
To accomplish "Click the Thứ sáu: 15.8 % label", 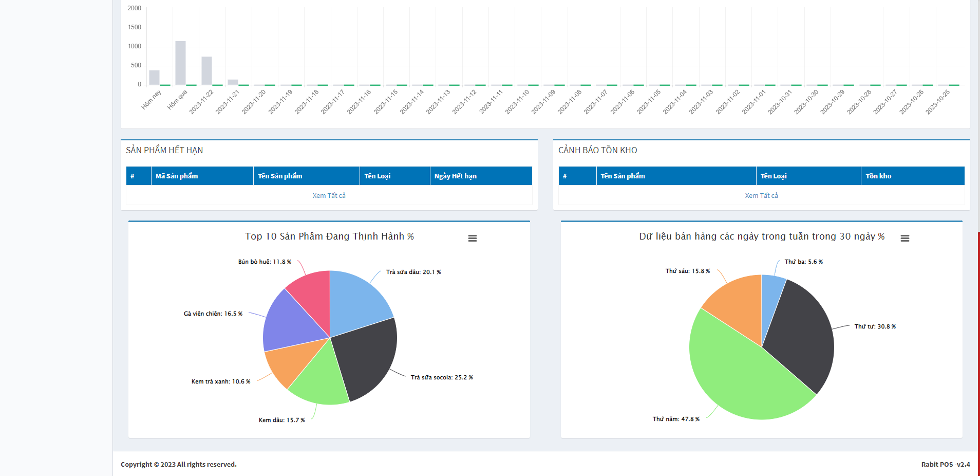I will (x=688, y=271).
